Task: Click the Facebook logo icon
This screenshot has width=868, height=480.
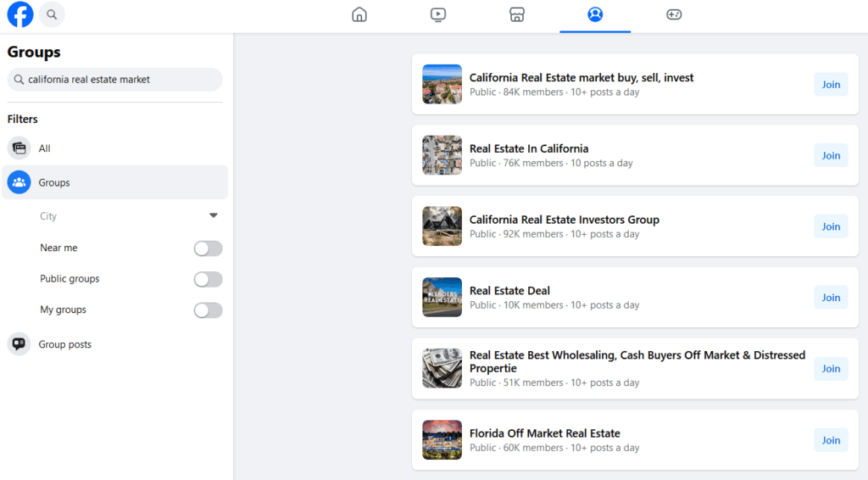Action: 20,14
